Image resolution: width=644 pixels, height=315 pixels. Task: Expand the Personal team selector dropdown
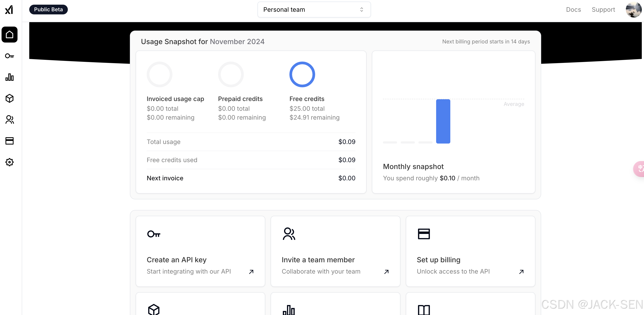pos(314,10)
